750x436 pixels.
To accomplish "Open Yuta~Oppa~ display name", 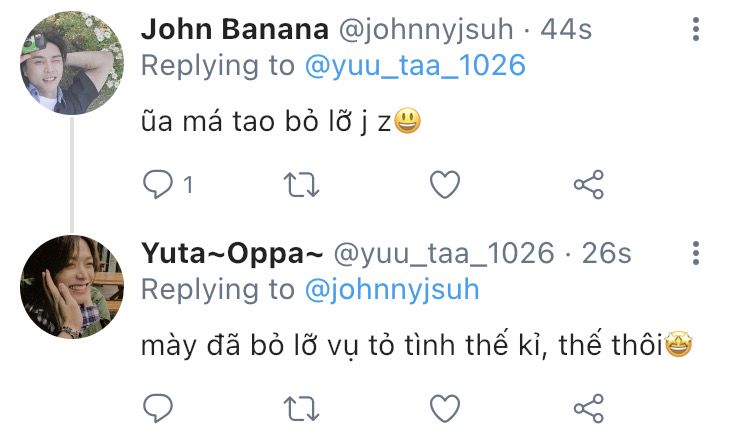I will point(232,253).
